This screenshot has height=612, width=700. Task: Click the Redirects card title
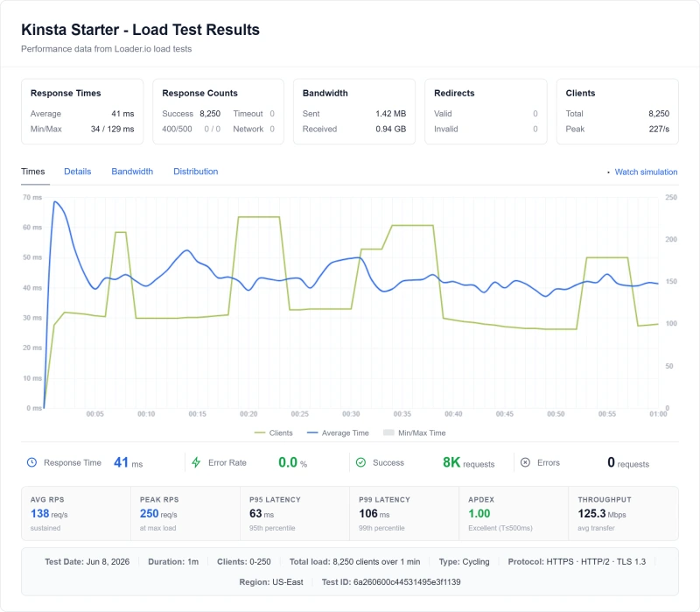click(x=454, y=93)
